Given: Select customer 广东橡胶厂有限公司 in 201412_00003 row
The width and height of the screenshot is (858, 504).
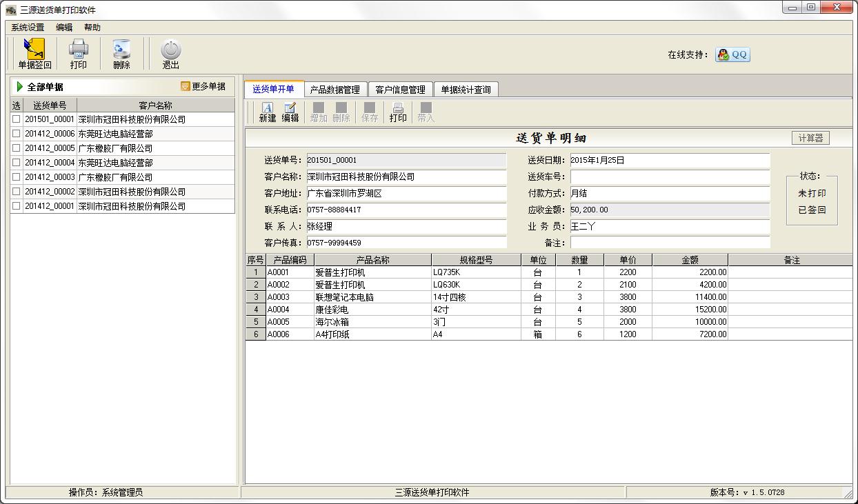Looking at the screenshot, I should pos(155,177).
